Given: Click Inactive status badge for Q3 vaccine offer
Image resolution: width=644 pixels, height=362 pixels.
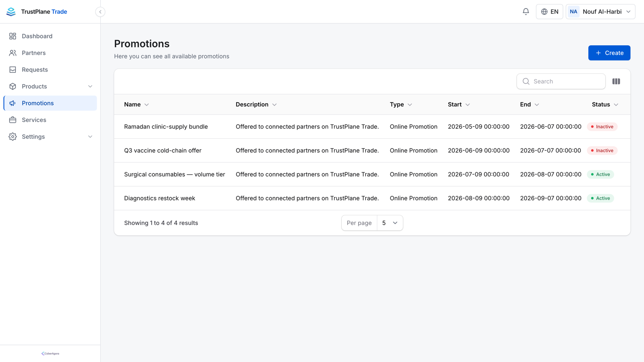Looking at the screenshot, I should click(x=602, y=150).
